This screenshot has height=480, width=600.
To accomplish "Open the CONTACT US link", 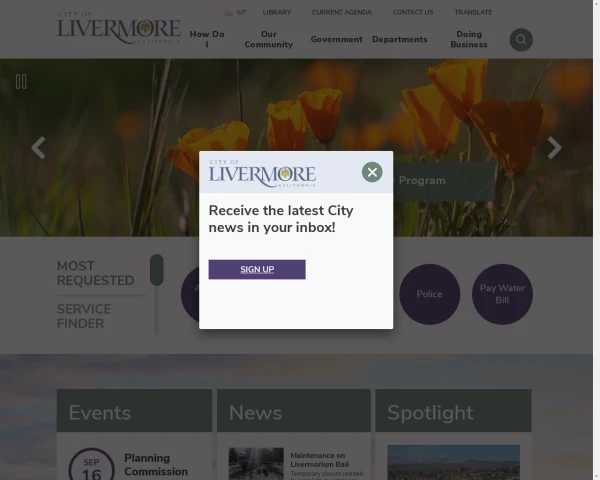I will 413,12.
